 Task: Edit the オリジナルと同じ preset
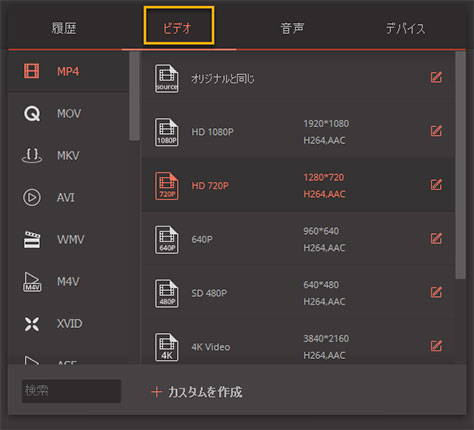[436, 77]
